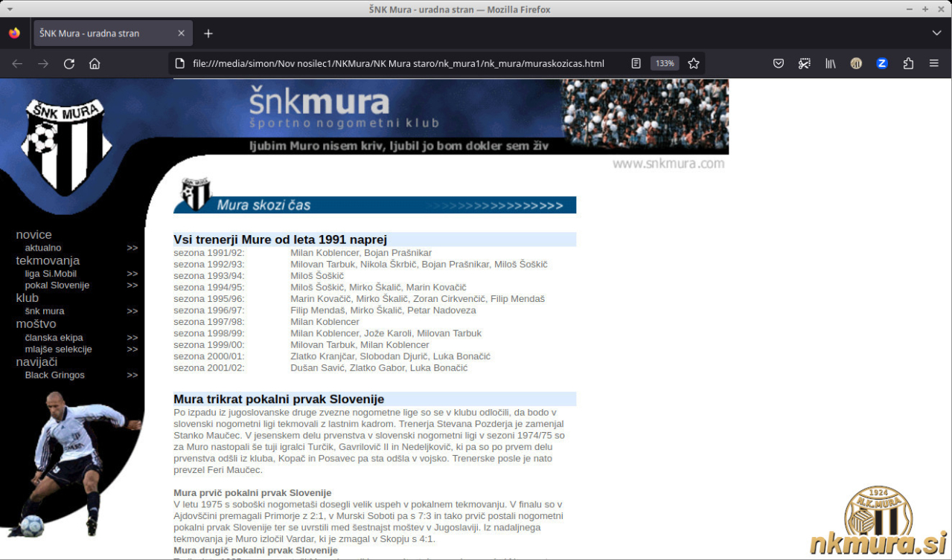The height and width of the screenshot is (560, 952).
Task: Click the Firefox home button
Action: (95, 64)
